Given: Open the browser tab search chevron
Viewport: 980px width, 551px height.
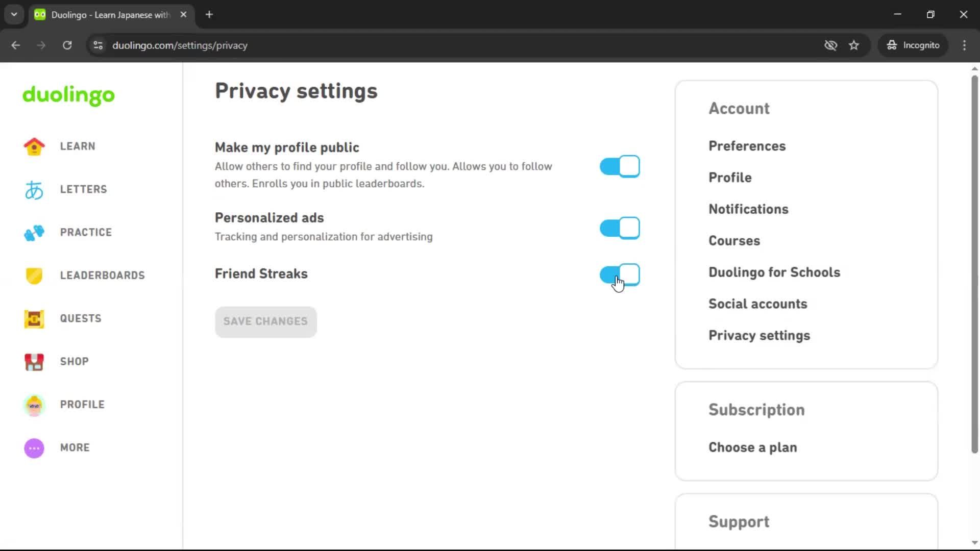Looking at the screenshot, I should click(x=14, y=14).
